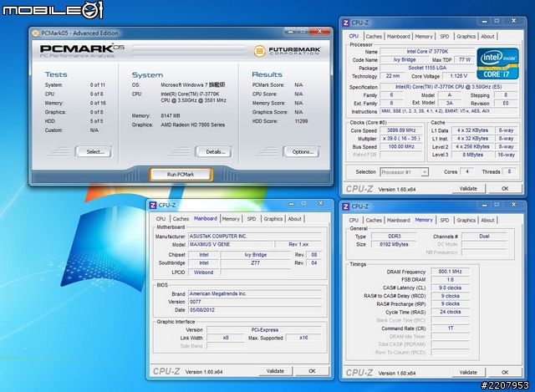This screenshot has width=535, height=392.
Task: Click AMD Radeon HD 7800 Series text
Action: click(193, 125)
